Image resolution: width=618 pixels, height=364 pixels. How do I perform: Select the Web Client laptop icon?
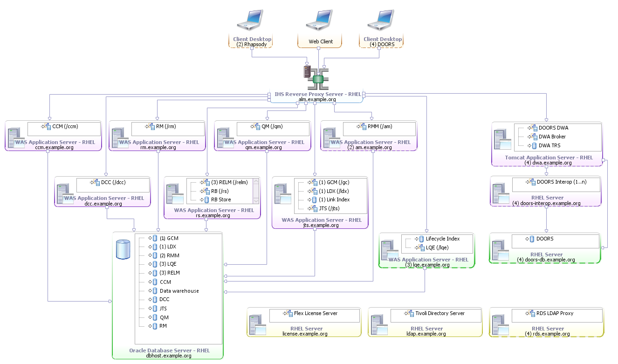(319, 20)
